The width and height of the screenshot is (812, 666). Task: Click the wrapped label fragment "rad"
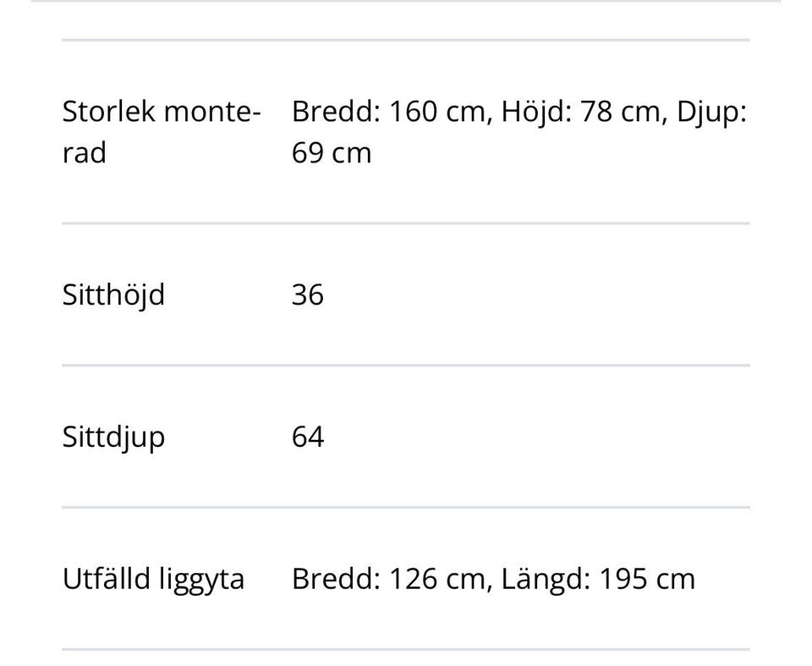tap(85, 153)
